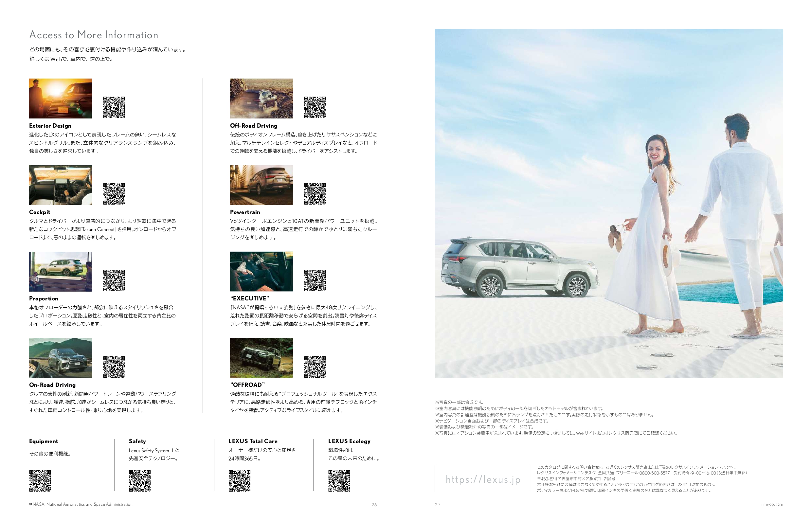Image resolution: width=812 pixels, height=522 pixels.
Task: Click the Access to More Information heading
Action: click(x=94, y=35)
